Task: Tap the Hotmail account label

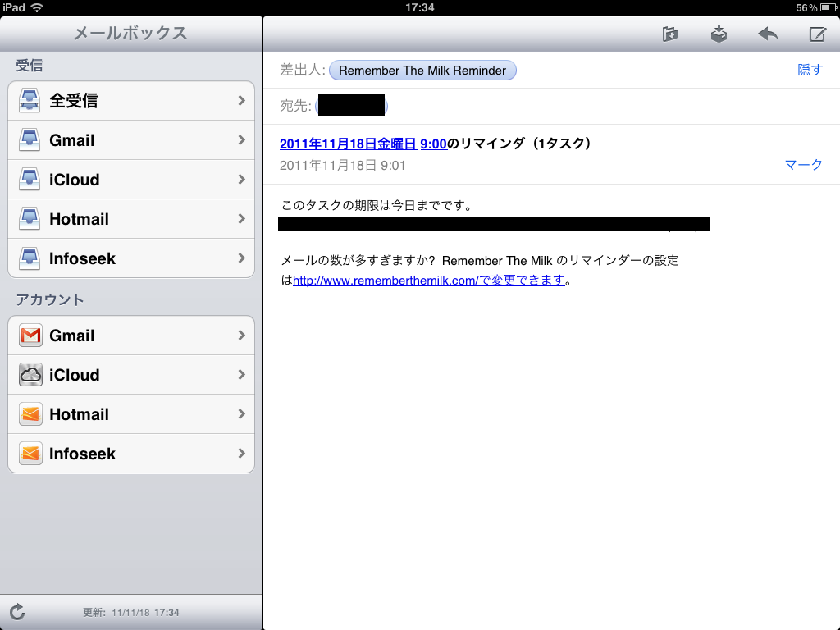Action: pyautogui.click(x=80, y=414)
